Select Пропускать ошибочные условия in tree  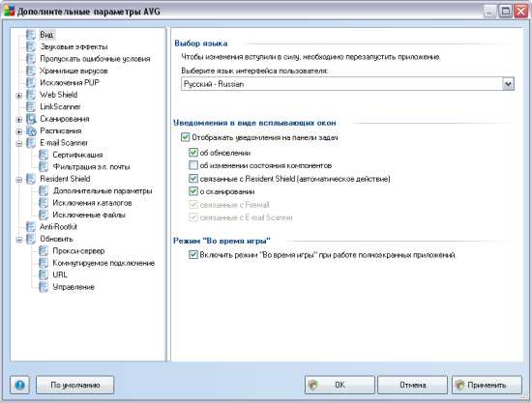coord(95,59)
